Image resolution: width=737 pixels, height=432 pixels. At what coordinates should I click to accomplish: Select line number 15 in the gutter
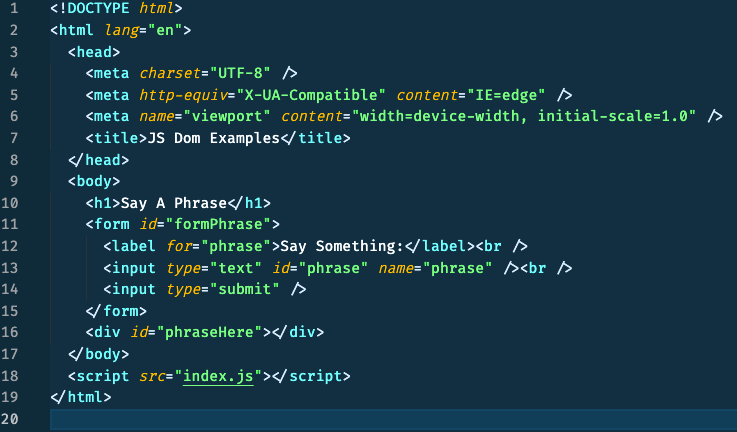click(9, 311)
